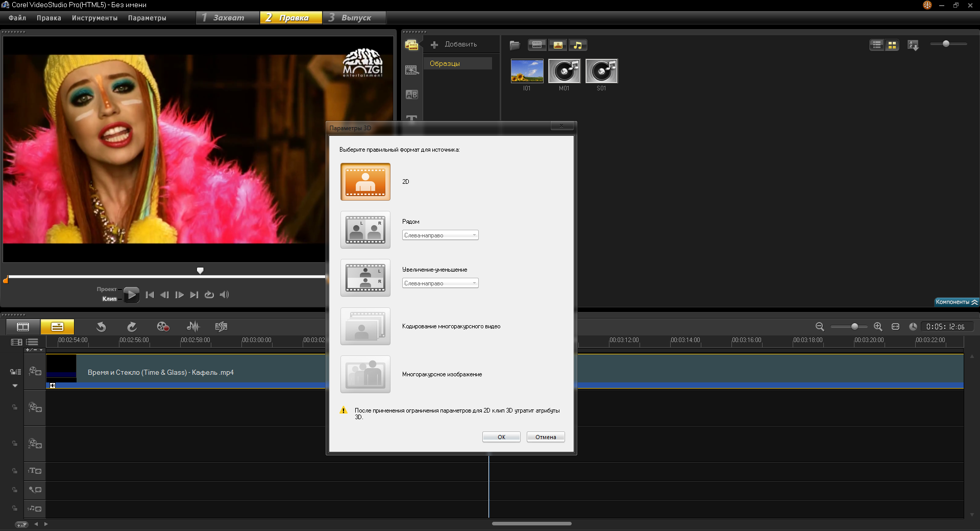The image size is (980, 531).
Task: Switch to Timeline view
Action: (x=57, y=327)
